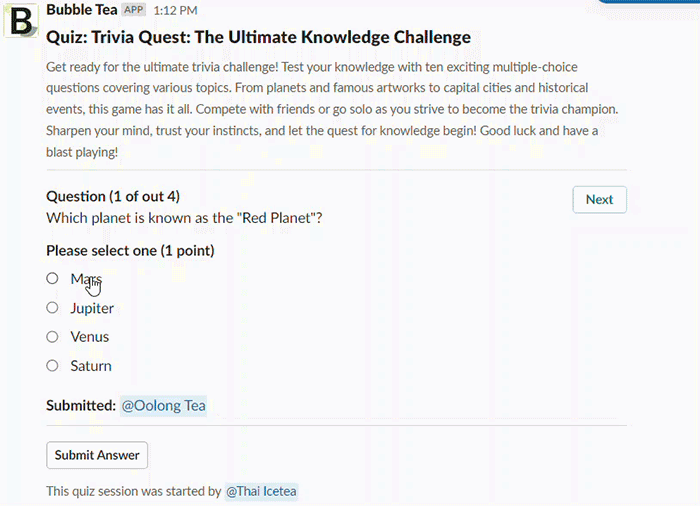
Task: Select the Saturn radio button
Action: pos(52,366)
